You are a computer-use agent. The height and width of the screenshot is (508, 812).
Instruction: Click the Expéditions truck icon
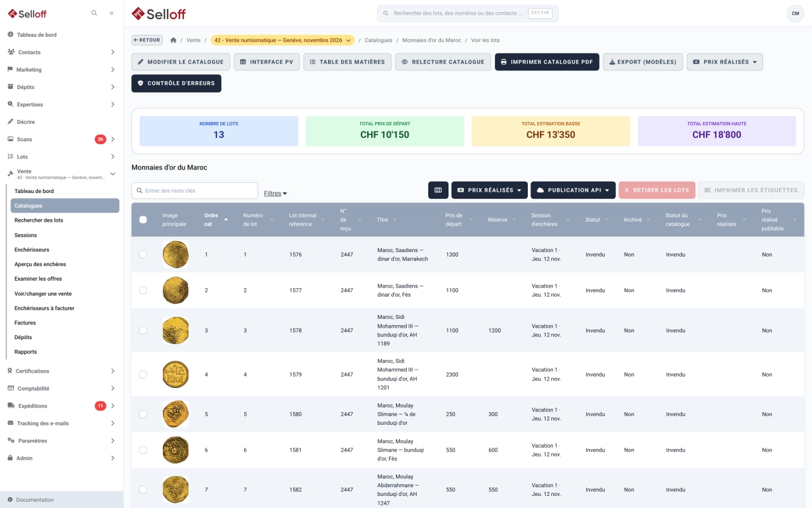[x=11, y=406]
